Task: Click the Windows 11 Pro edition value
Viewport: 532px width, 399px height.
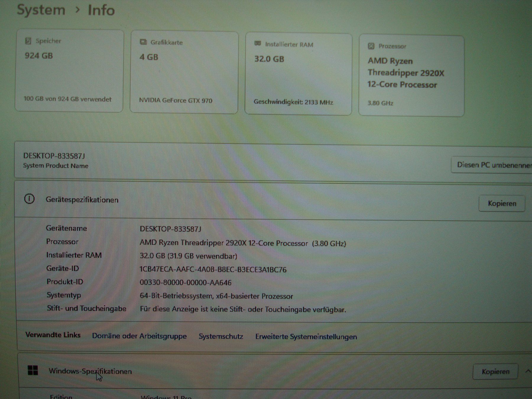Action: tap(166, 397)
